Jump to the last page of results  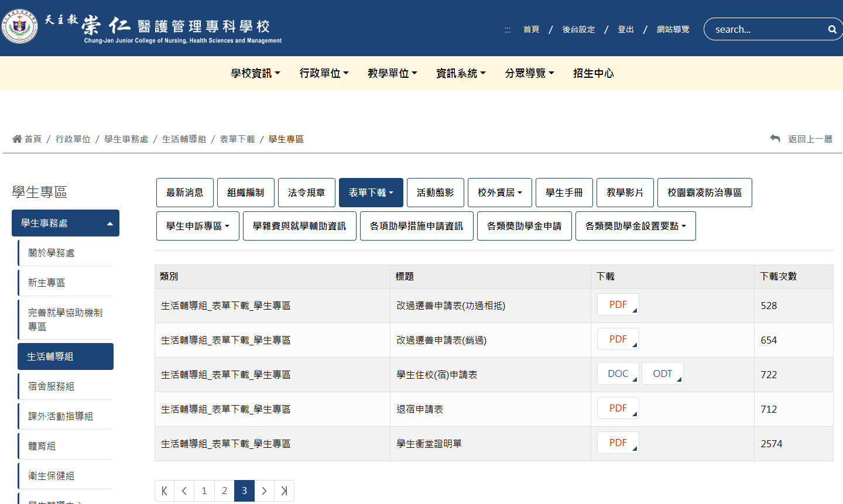pyautogui.click(x=284, y=491)
